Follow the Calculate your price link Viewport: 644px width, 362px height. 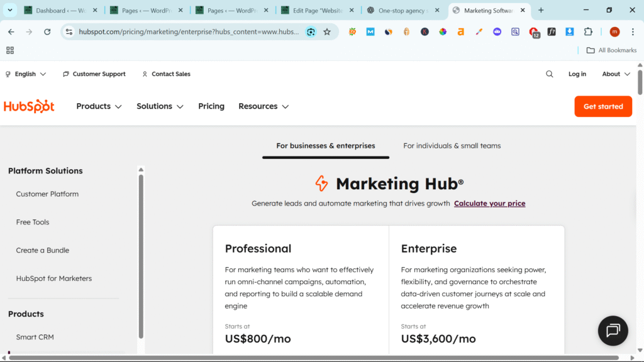pos(489,204)
